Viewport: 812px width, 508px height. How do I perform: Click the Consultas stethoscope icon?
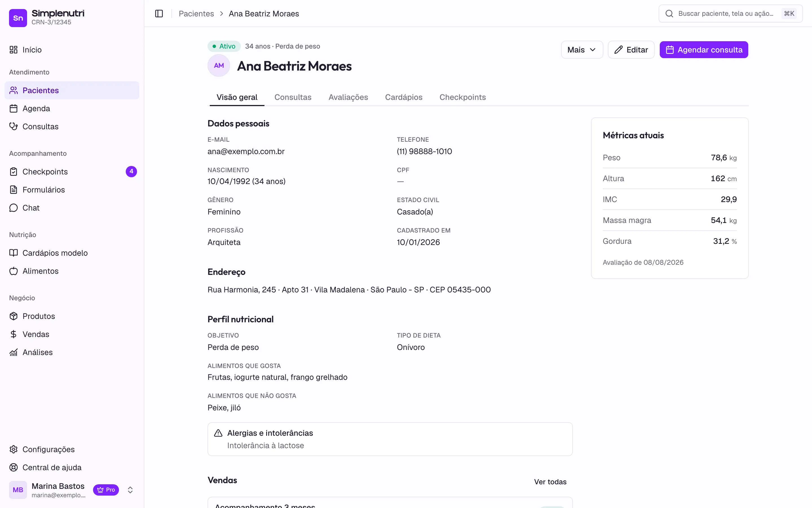coord(14,127)
